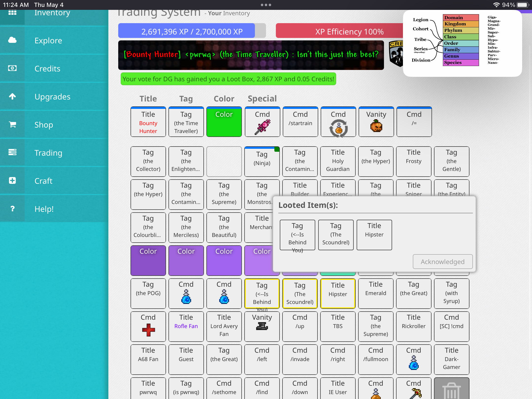Open the Shop cart icon

(x=12, y=124)
